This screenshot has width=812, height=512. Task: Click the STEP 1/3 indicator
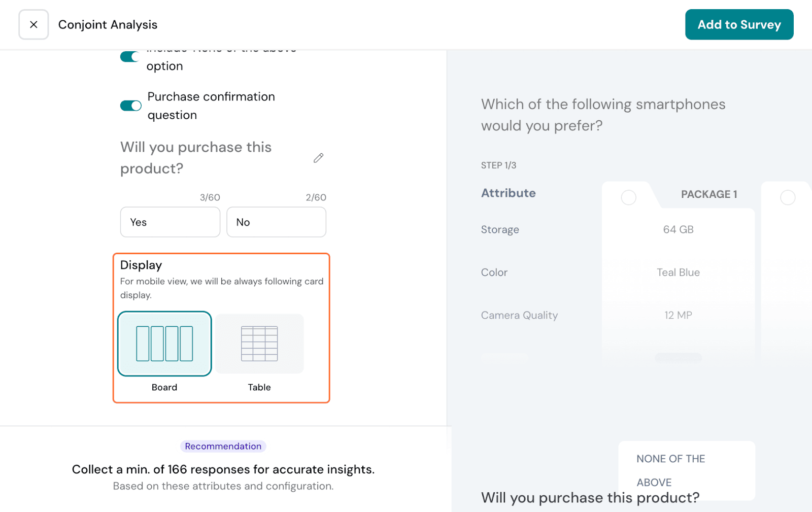(498, 165)
